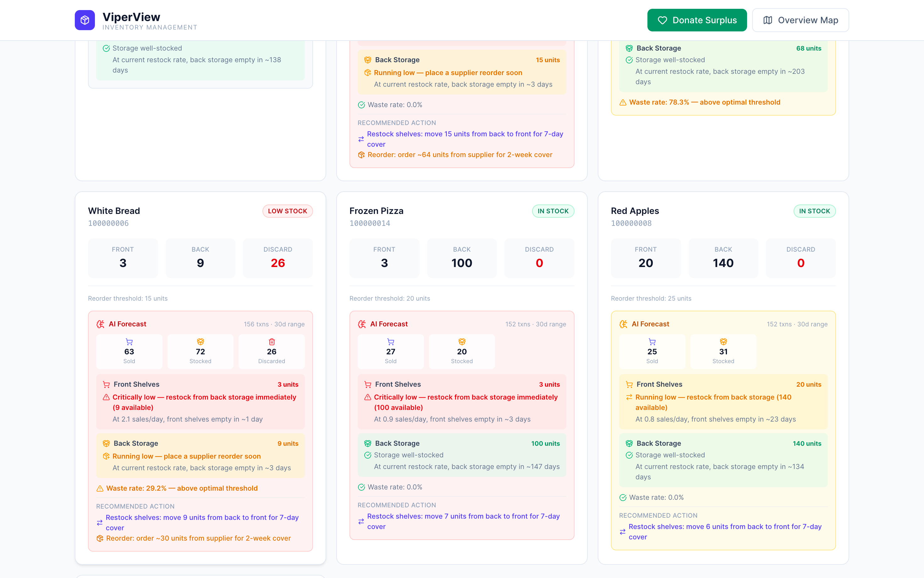Click the swap arrows icon in Frozen Pizza recommended action

361,521
